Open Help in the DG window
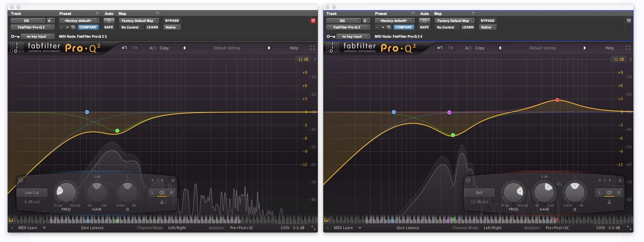This screenshot has width=644, height=242. (294, 48)
